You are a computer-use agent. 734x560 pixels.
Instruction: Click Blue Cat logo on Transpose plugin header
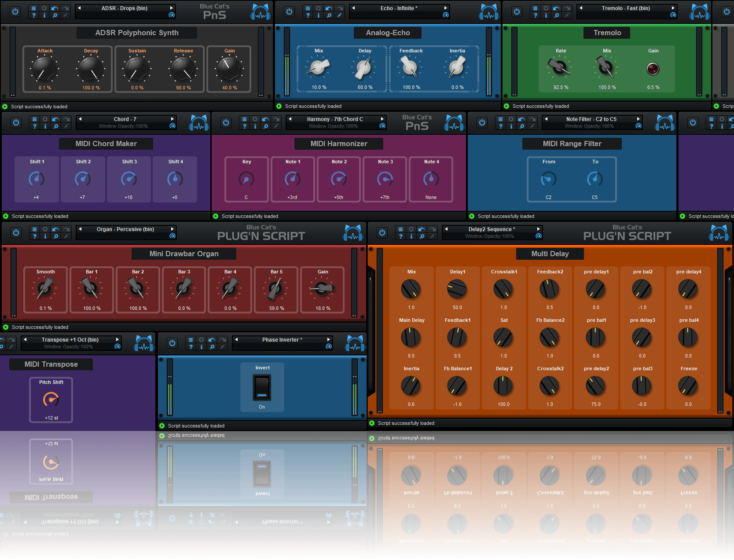tap(144, 343)
